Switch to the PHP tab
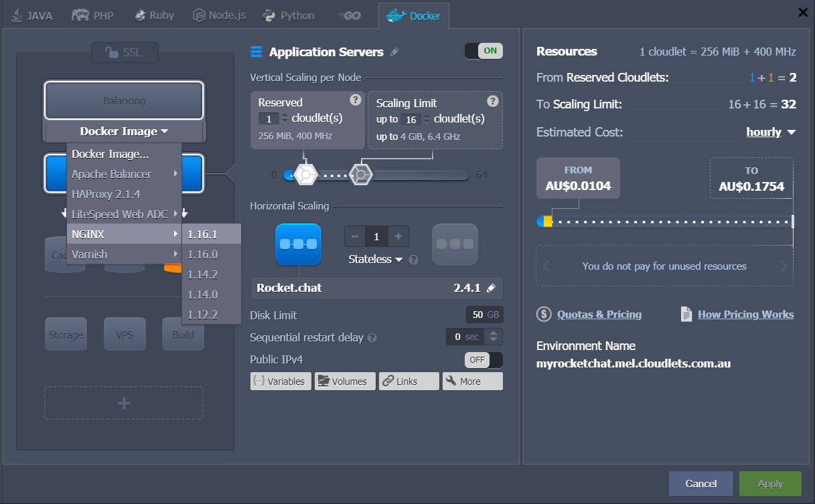This screenshot has height=504, width=815. [x=92, y=15]
